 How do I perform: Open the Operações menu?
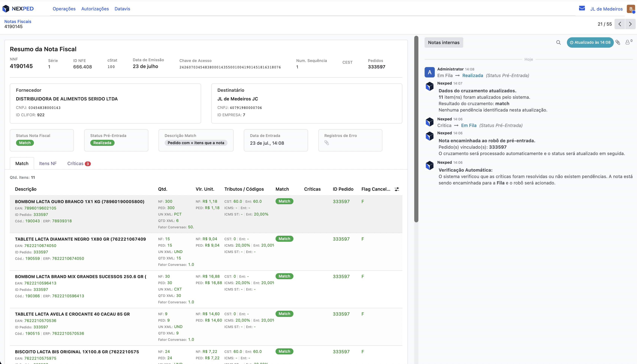pos(64,9)
